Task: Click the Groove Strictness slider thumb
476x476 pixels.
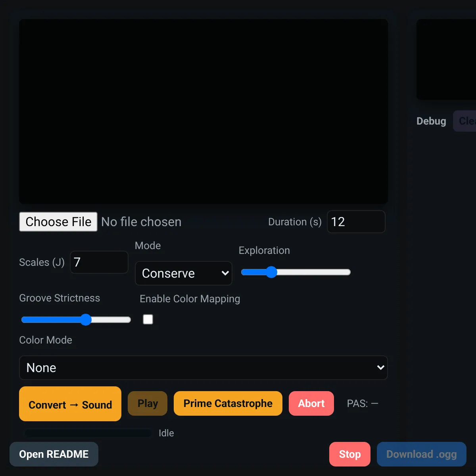Action: click(86, 320)
